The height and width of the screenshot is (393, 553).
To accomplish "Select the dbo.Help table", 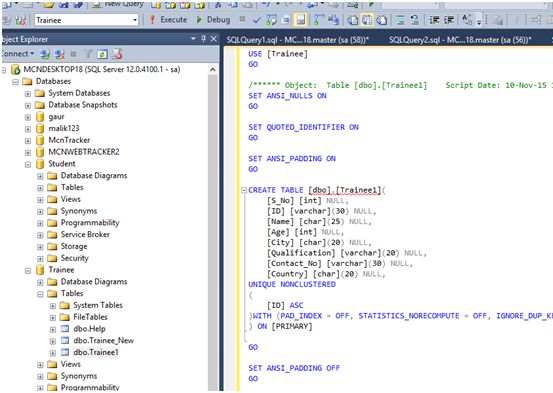I will pos(89,329).
